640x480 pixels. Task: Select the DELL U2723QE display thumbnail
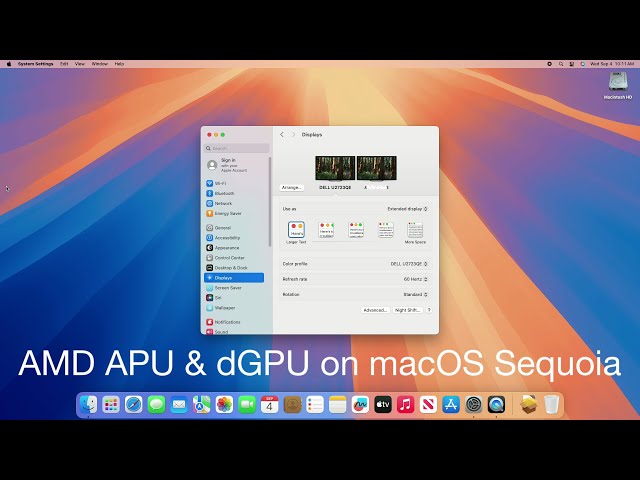click(x=335, y=168)
